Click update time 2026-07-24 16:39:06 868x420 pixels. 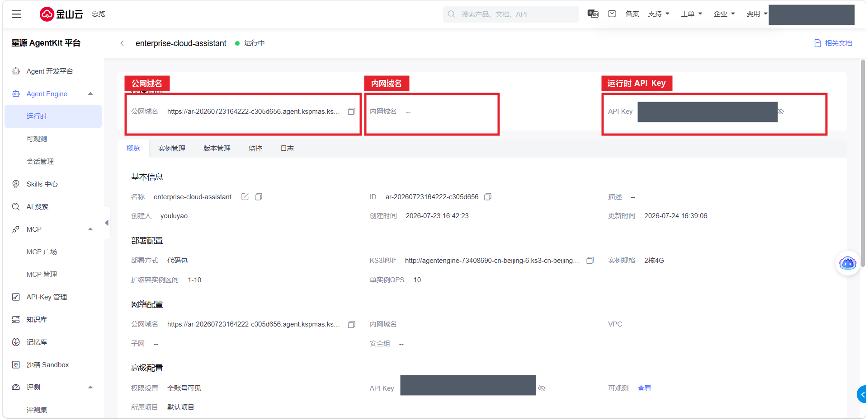coord(676,216)
